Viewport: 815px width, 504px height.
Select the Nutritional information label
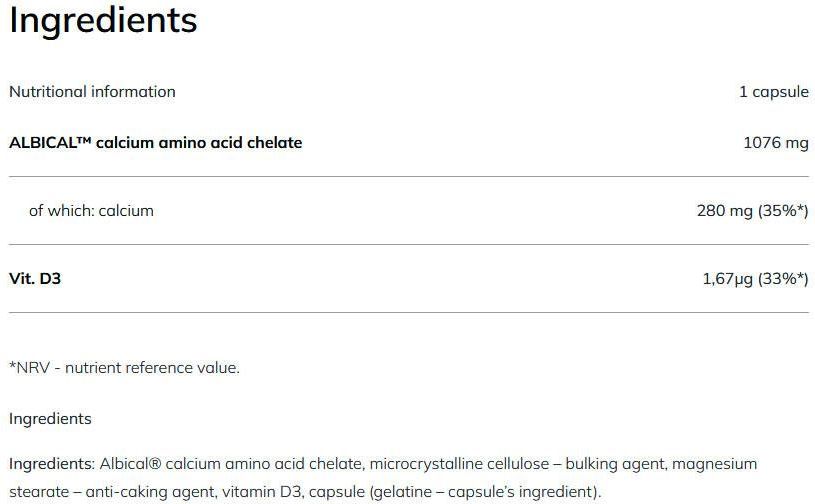pyautogui.click(x=92, y=91)
